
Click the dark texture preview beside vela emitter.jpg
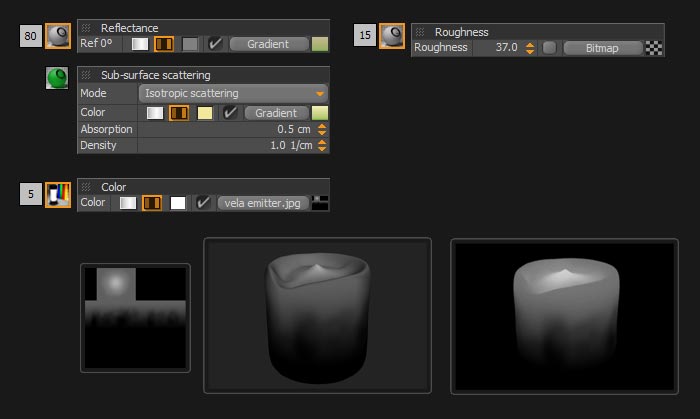[x=320, y=202]
